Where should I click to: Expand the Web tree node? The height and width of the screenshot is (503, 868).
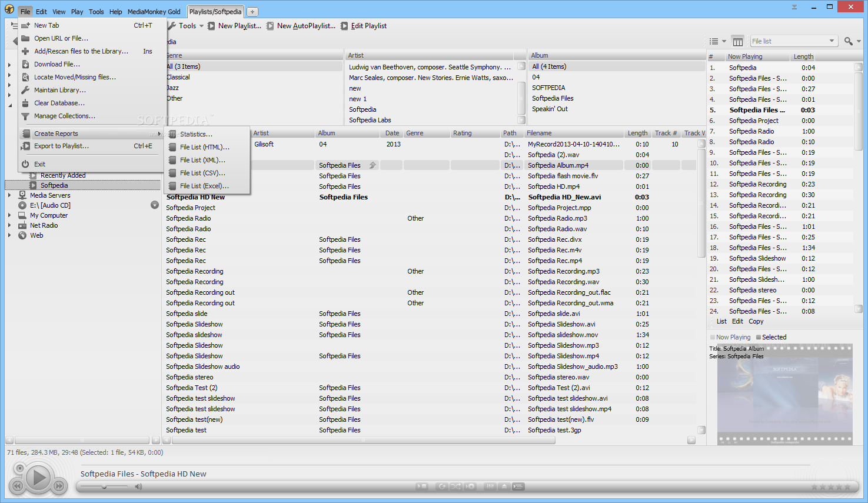pyautogui.click(x=9, y=235)
